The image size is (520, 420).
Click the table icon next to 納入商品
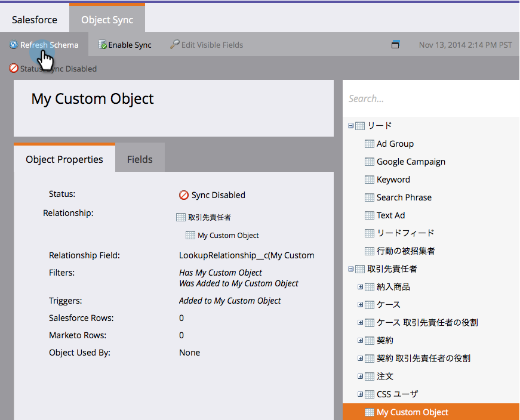pos(370,287)
